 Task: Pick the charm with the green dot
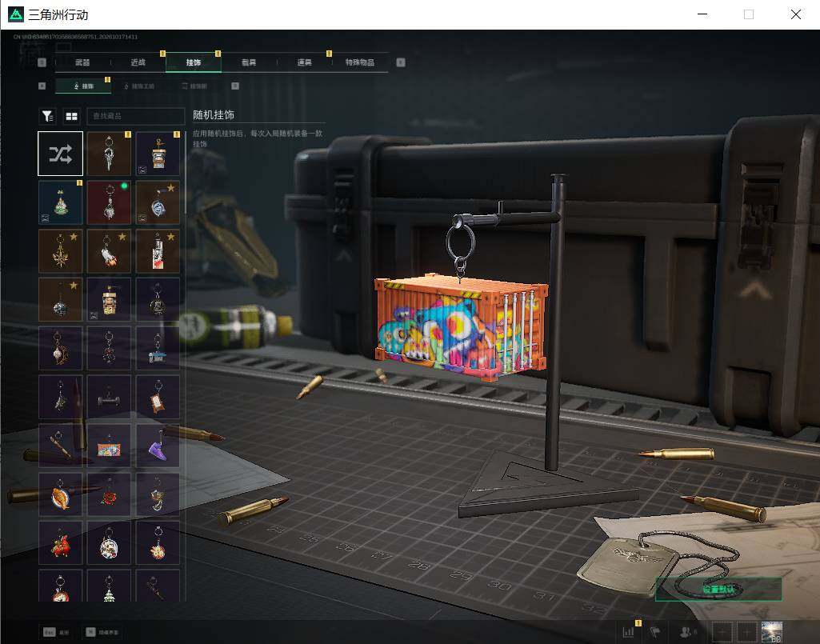109,202
